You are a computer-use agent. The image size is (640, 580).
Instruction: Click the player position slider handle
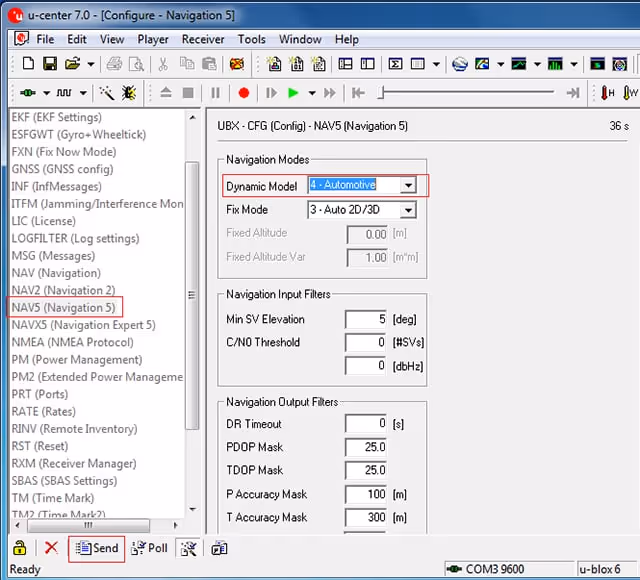[381, 92]
